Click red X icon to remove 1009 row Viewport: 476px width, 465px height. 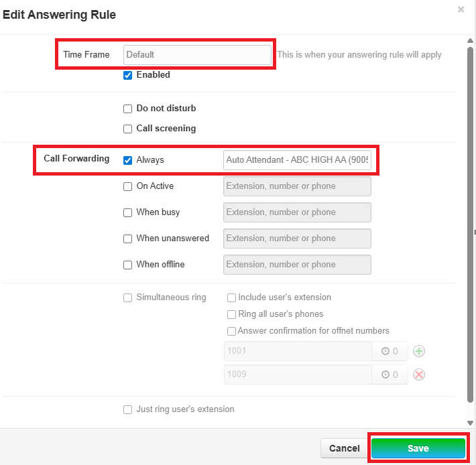click(x=419, y=375)
